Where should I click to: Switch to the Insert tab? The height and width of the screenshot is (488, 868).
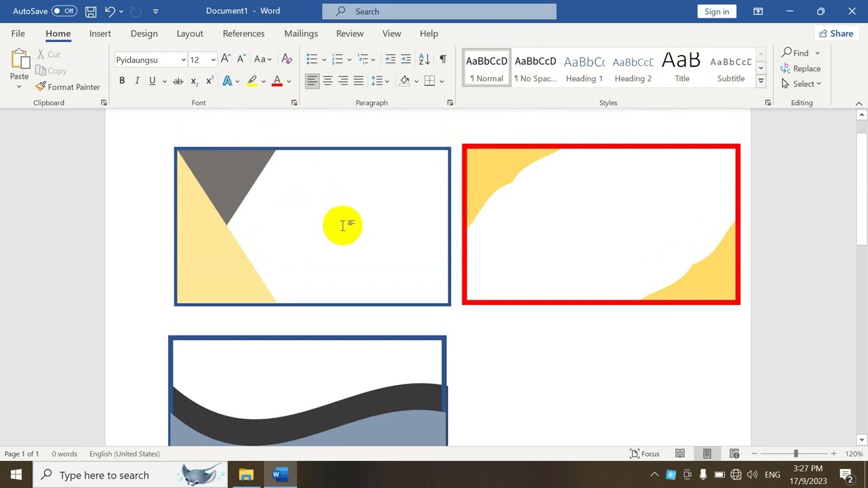pos(100,33)
